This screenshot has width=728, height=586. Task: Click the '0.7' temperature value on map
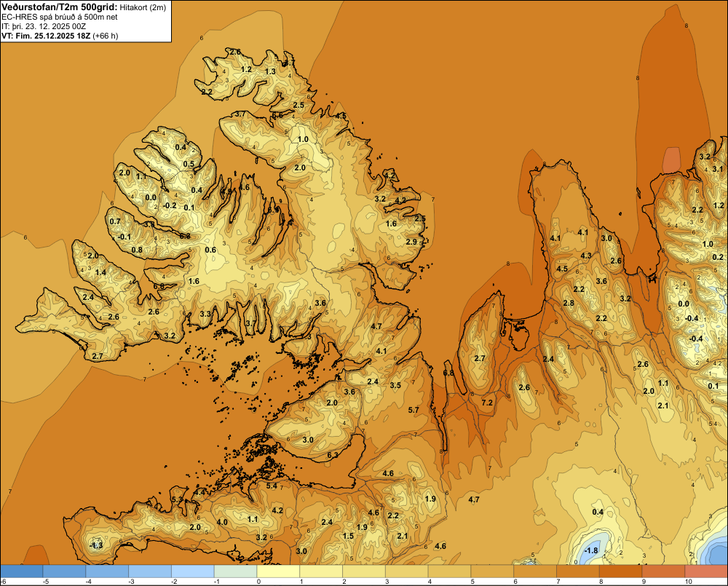tap(115, 221)
